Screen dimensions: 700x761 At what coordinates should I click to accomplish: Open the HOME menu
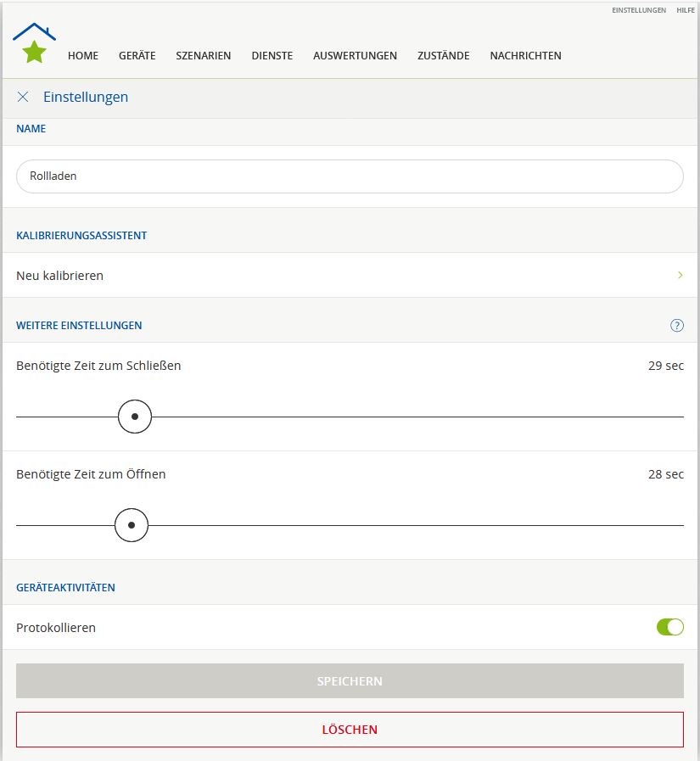83,56
